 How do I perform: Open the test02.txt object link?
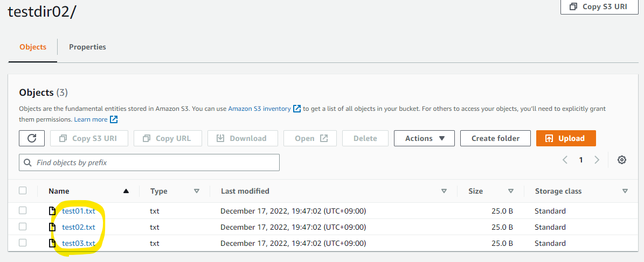click(x=79, y=227)
